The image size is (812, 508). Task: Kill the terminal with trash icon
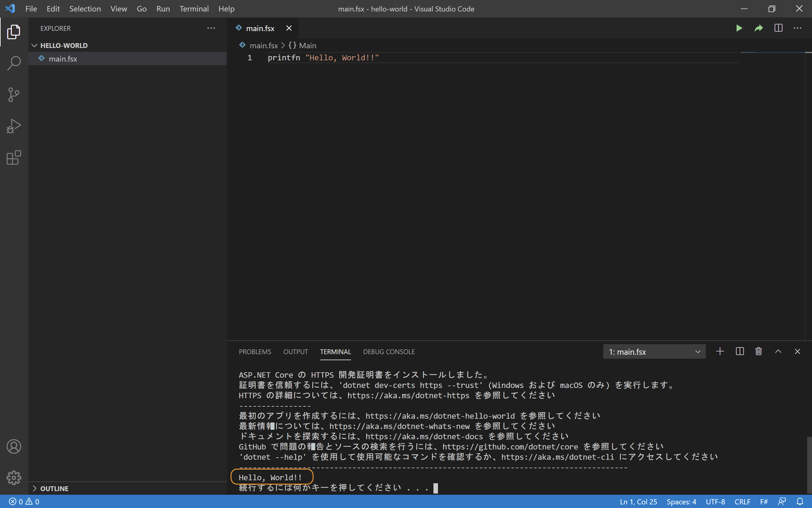point(758,351)
